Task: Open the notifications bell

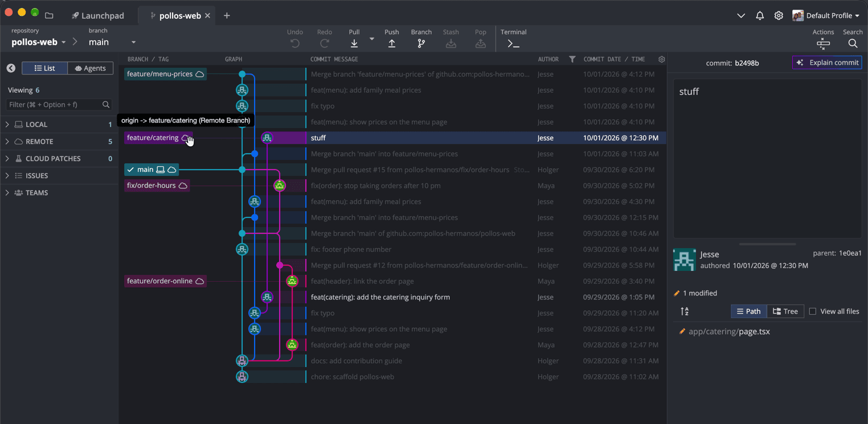Action: [x=760, y=15]
